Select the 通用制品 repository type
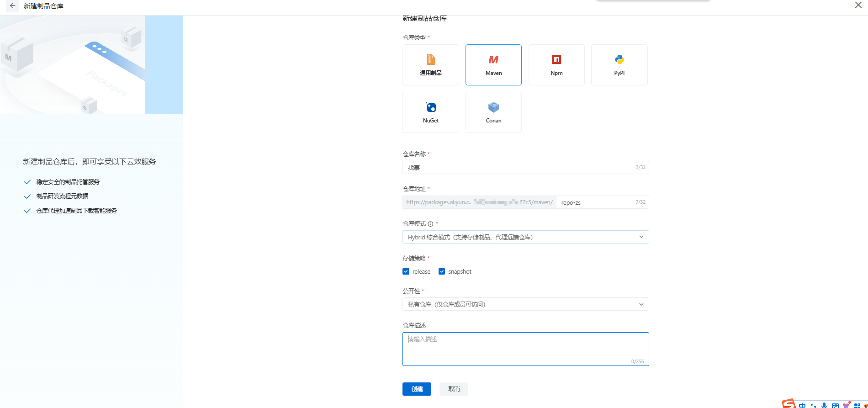The height and width of the screenshot is (408, 868). point(431,65)
